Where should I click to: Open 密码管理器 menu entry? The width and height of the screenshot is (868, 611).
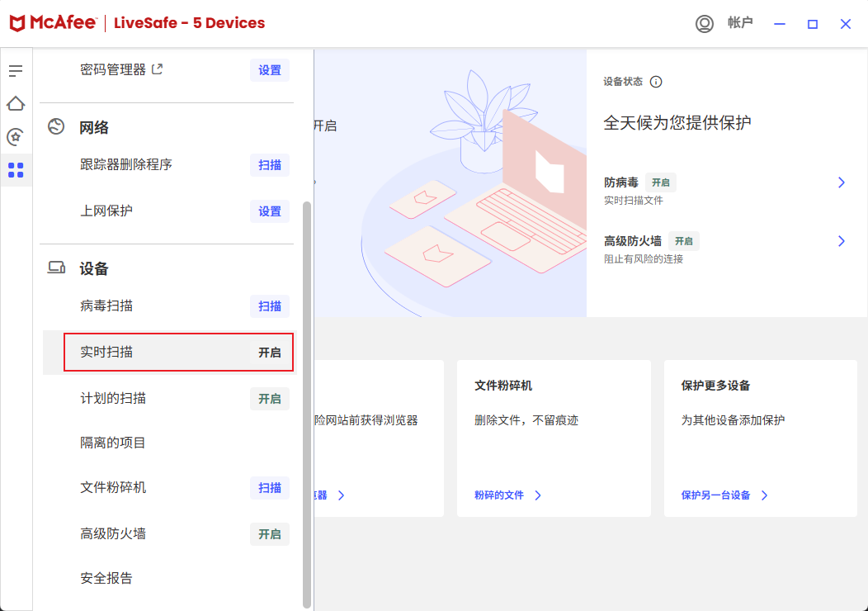[x=113, y=70]
